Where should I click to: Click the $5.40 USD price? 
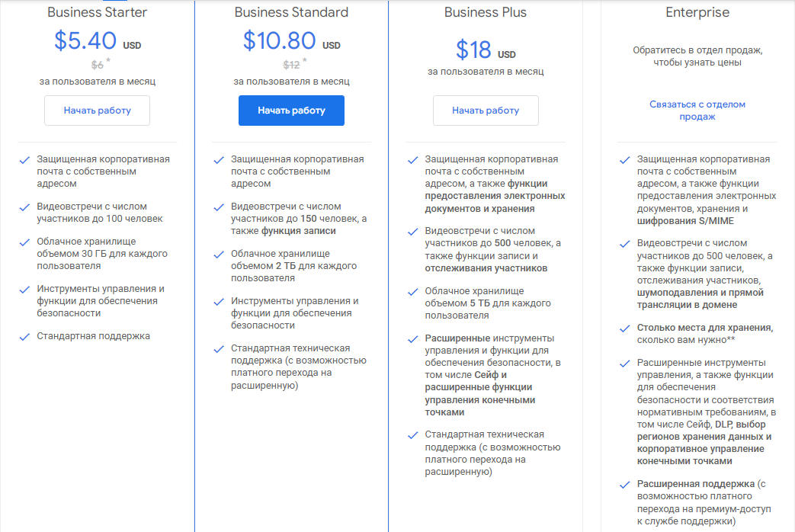tap(98, 40)
